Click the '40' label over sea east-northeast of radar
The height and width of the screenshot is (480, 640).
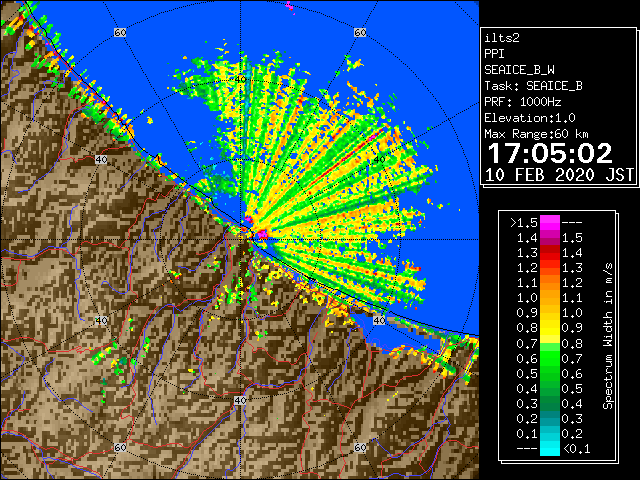click(x=380, y=160)
